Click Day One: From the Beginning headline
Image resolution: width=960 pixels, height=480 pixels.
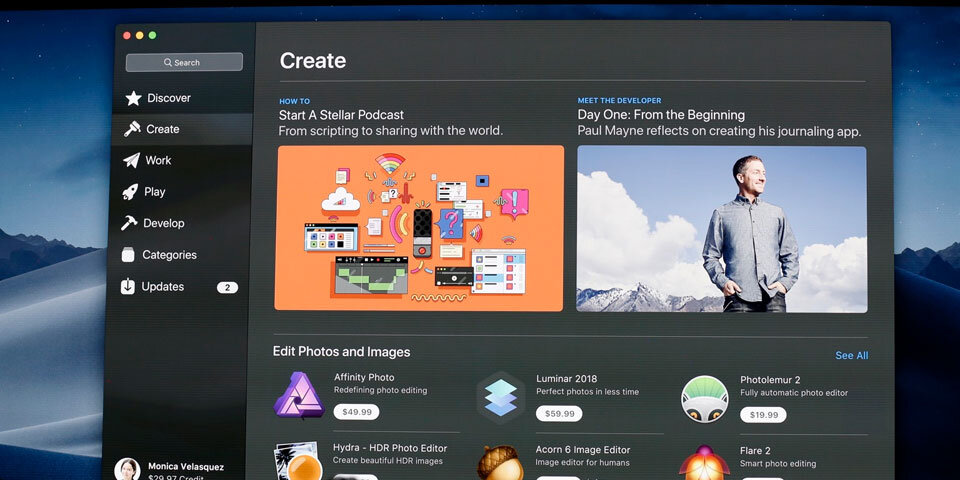(661, 115)
